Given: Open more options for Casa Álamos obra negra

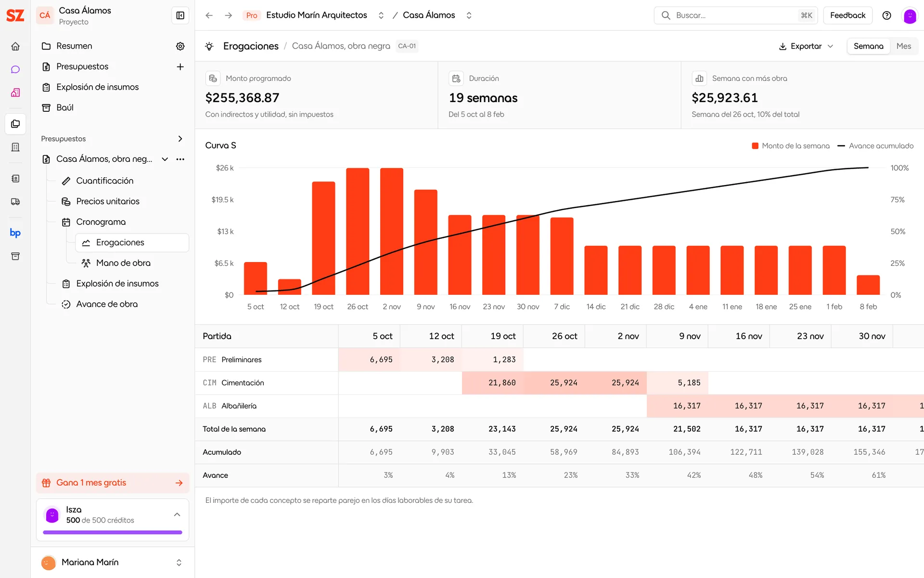Looking at the screenshot, I should point(180,159).
